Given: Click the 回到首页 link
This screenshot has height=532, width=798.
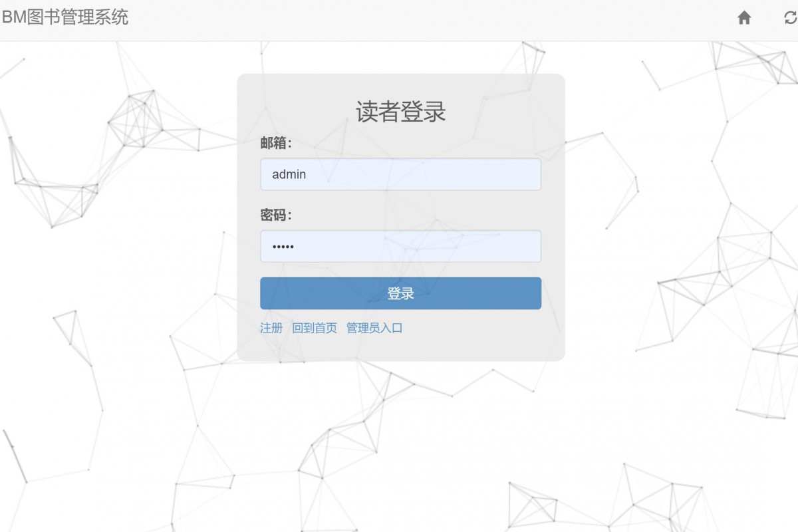Looking at the screenshot, I should pos(313,328).
